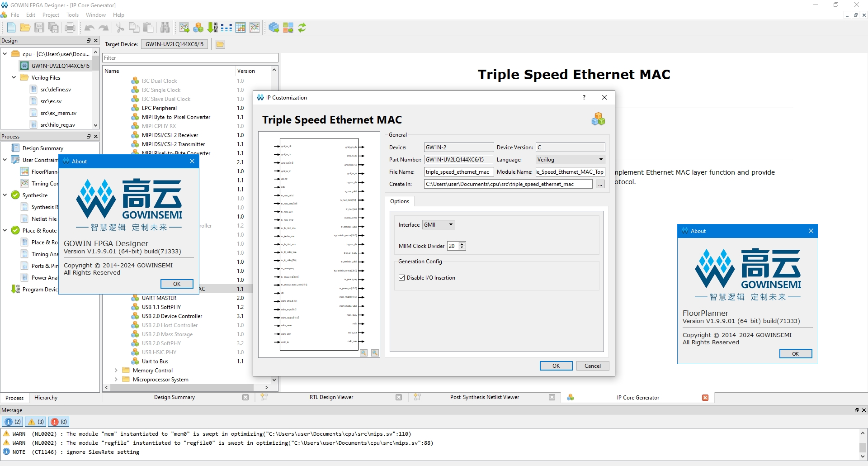Collapse the cpu project tree node
This screenshot has width=868, height=466.
click(x=5, y=54)
